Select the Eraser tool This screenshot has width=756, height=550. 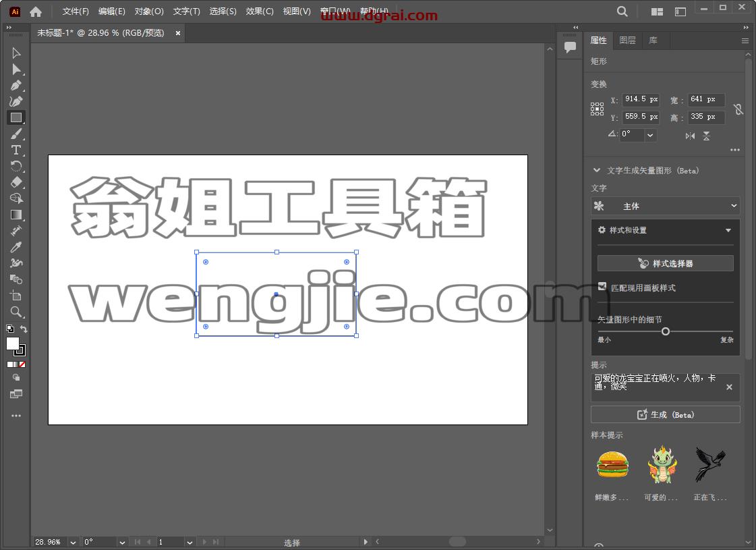tap(16, 182)
